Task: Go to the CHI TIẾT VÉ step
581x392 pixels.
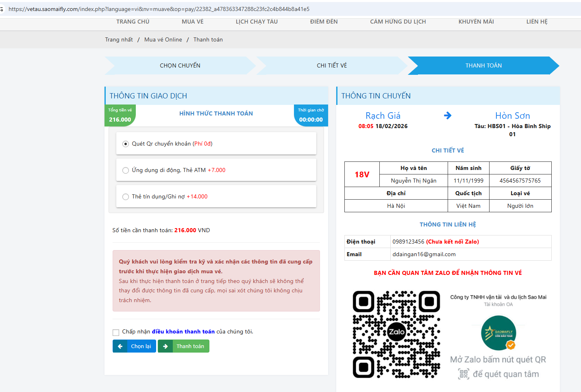Action: point(332,65)
